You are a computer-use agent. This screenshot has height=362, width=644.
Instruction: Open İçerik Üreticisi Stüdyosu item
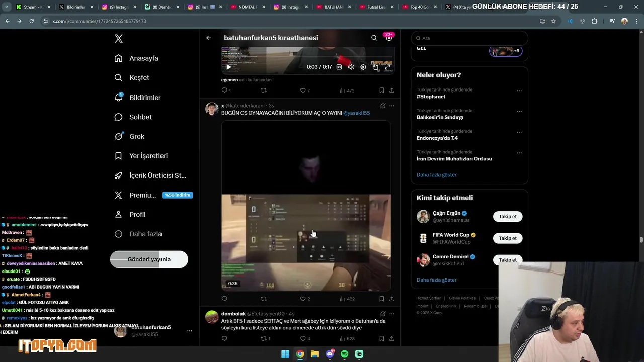[x=150, y=175]
